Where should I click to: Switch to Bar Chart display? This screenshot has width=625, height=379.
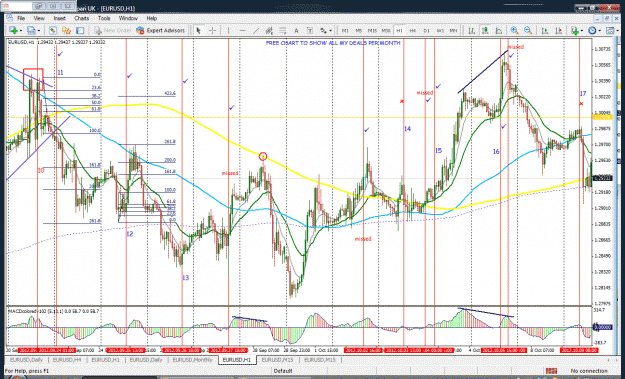(472, 30)
